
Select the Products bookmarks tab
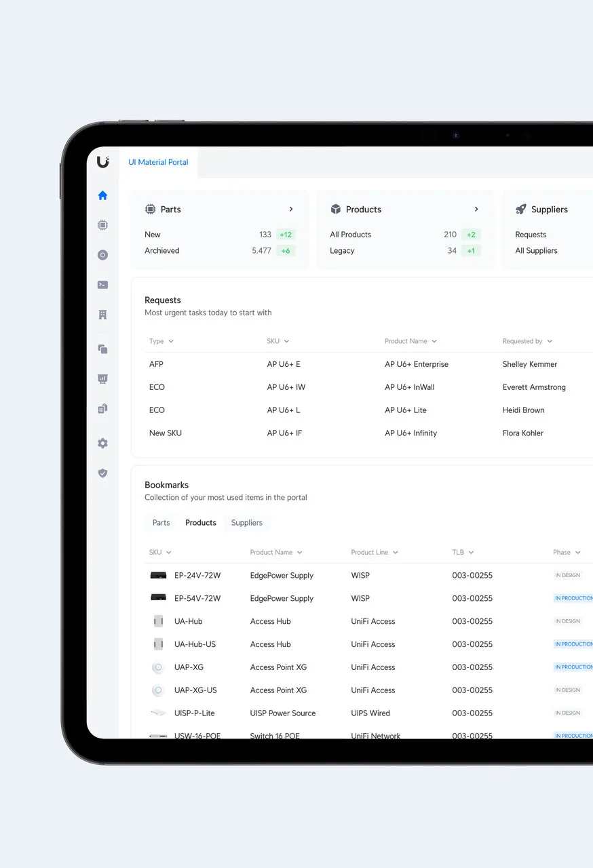coord(201,523)
